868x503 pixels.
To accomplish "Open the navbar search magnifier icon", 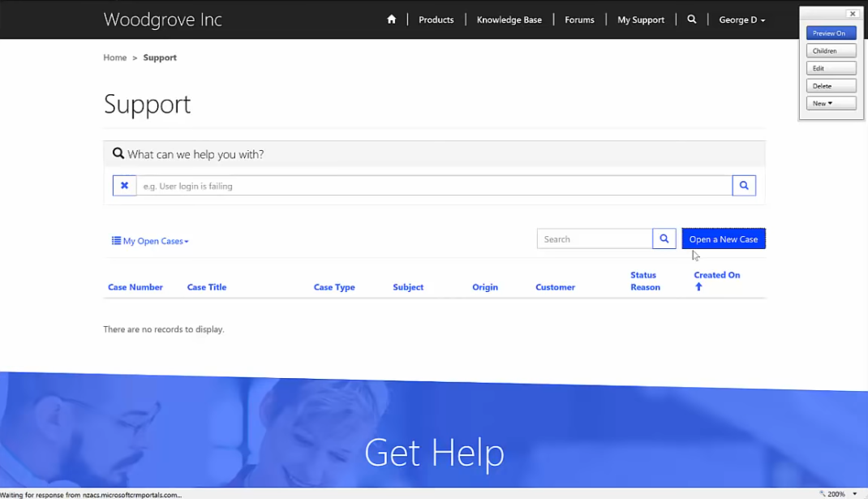I will (x=691, y=19).
